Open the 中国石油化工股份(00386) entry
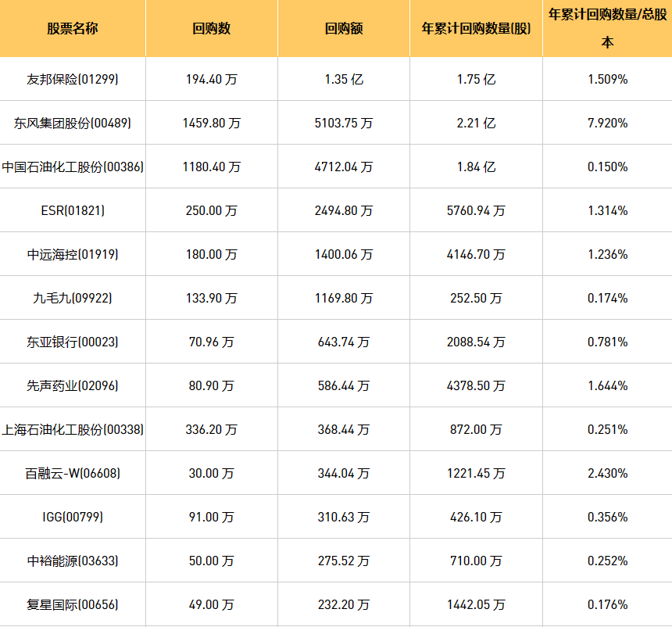The width and height of the screenshot is (672, 627). 73,167
